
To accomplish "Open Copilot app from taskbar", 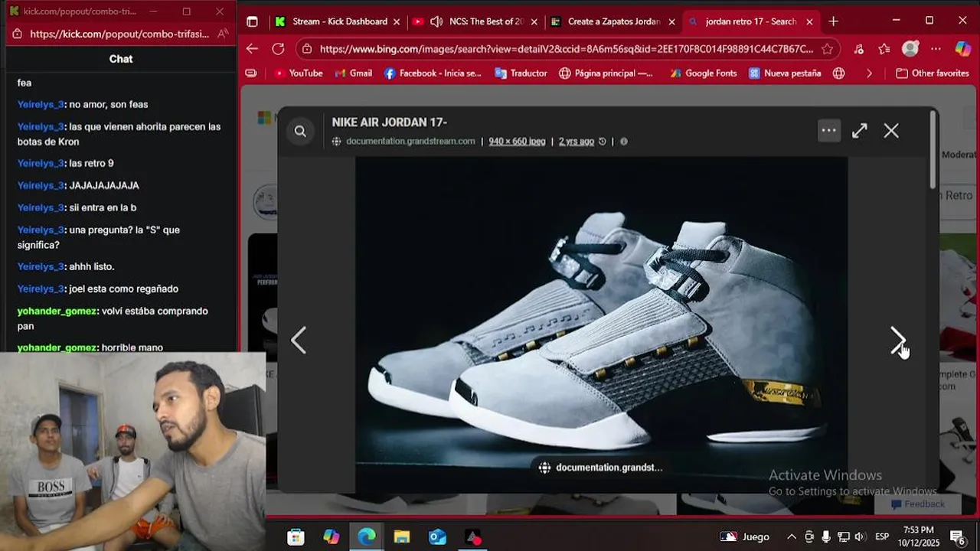I will tap(332, 537).
